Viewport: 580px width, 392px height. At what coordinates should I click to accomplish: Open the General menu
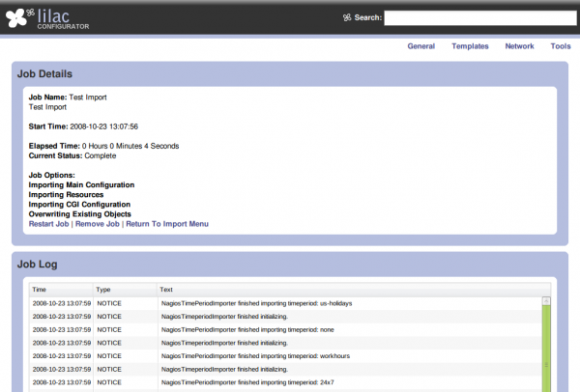pyautogui.click(x=420, y=46)
